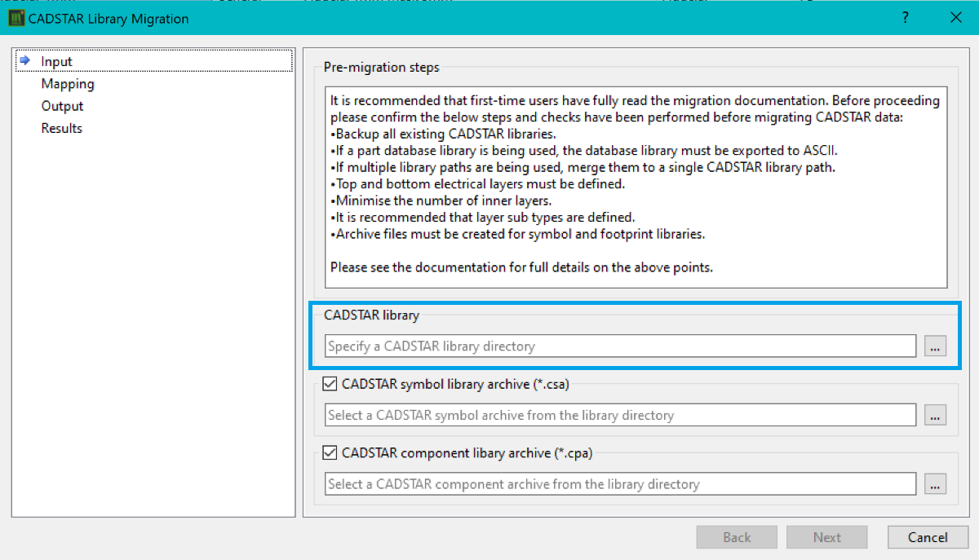Browse for the CADSTAR library directory
The height and width of the screenshot is (560, 979).
[x=935, y=346]
